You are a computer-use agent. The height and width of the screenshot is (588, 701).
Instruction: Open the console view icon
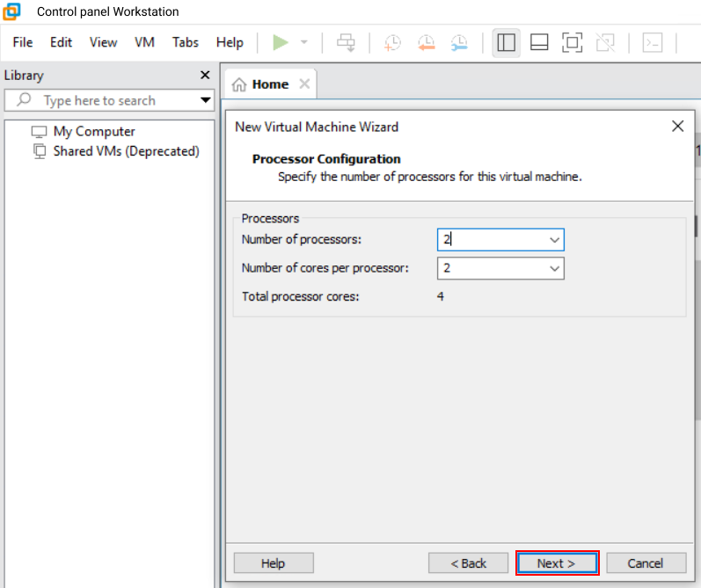[x=652, y=42]
